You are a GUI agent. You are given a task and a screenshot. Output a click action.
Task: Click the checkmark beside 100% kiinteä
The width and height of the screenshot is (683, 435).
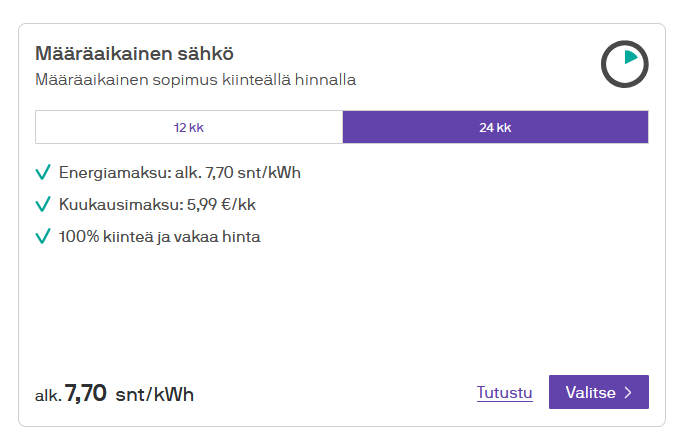tap(42, 237)
